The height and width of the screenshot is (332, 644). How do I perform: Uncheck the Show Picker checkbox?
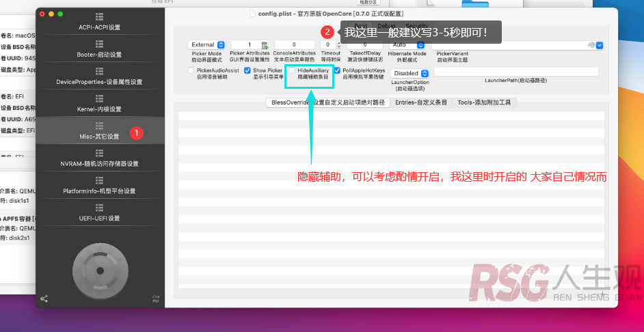point(247,70)
